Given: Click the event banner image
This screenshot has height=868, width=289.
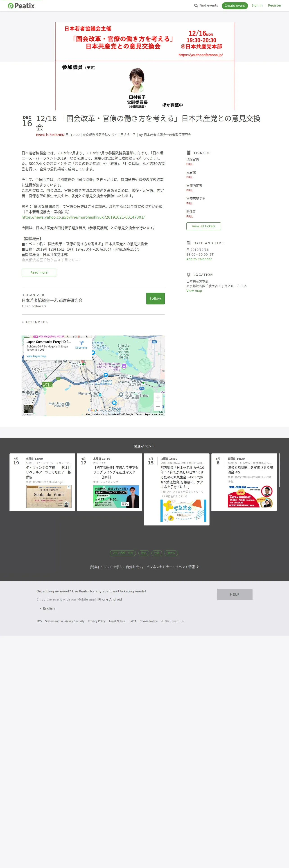Looking at the screenshot, I should pos(145,66).
